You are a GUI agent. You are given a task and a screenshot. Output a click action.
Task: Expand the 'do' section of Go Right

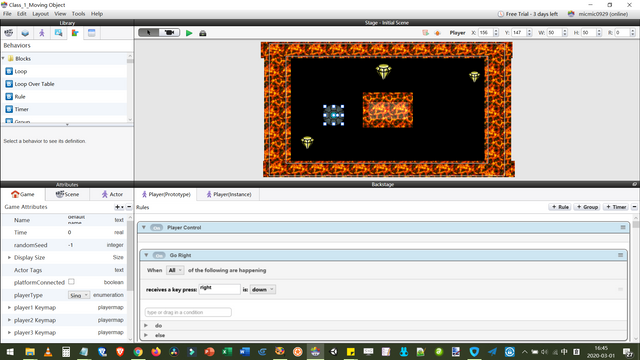[x=146, y=325]
